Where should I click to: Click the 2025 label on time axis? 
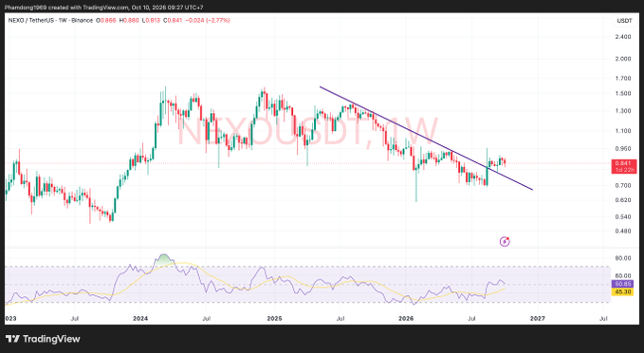click(x=274, y=319)
